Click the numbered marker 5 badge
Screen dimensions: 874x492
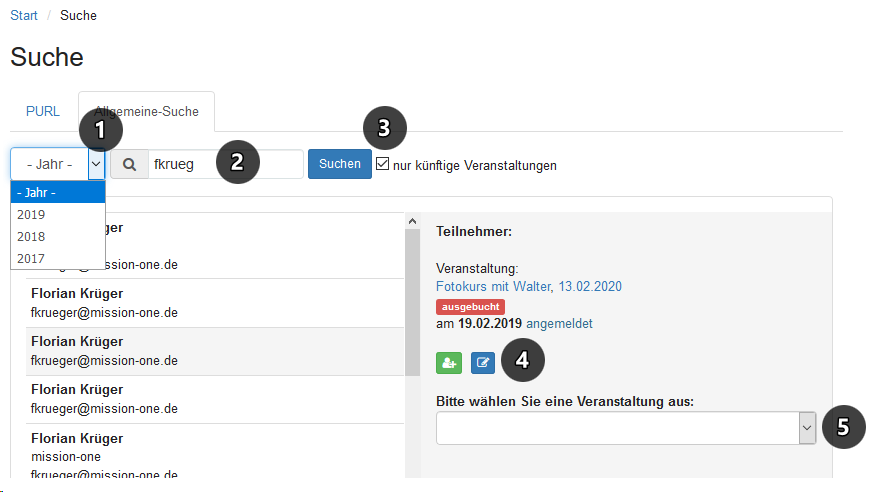click(x=843, y=427)
